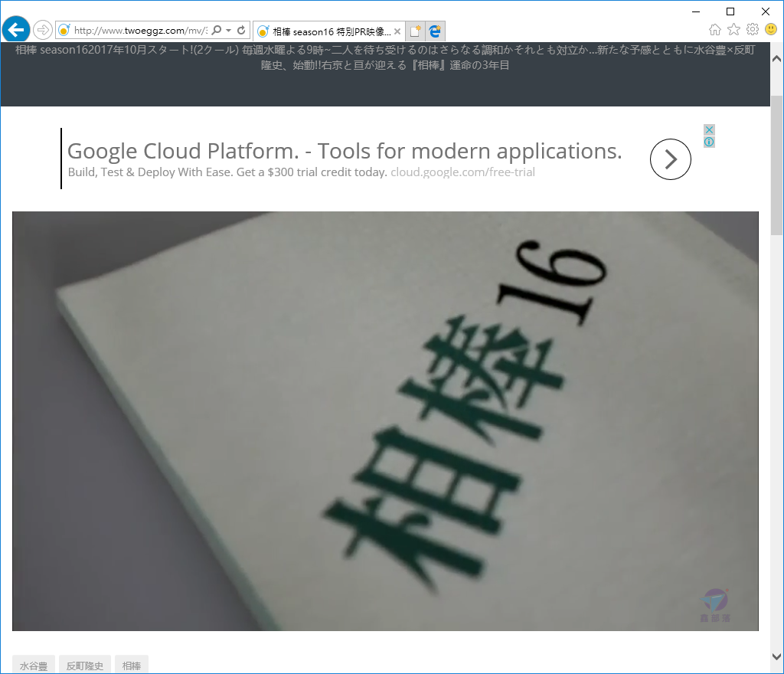Open the Google Cloud Platform ad headline
The width and height of the screenshot is (784, 674).
(x=345, y=151)
